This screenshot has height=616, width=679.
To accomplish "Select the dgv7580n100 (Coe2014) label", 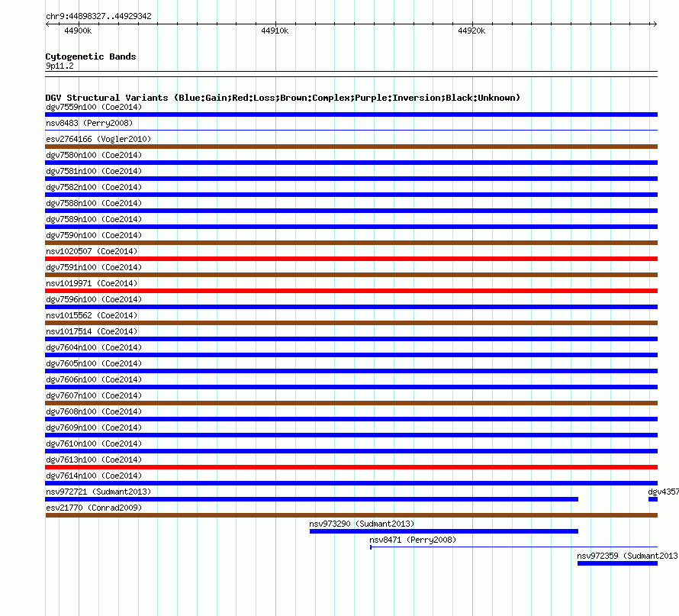I will pyautogui.click(x=94, y=155).
